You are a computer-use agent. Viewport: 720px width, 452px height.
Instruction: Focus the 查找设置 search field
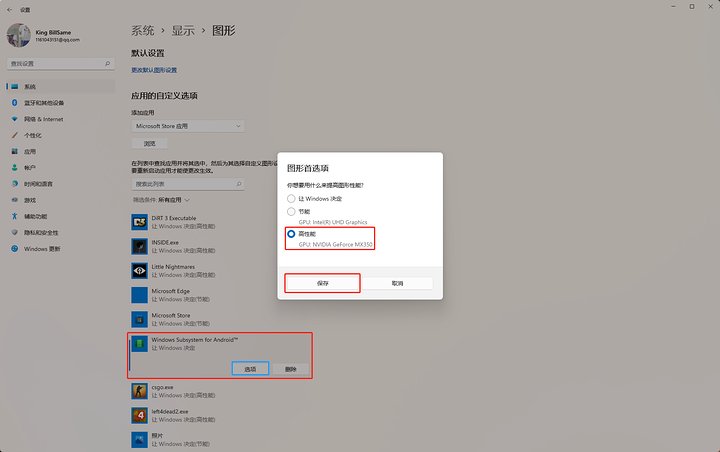pos(61,63)
